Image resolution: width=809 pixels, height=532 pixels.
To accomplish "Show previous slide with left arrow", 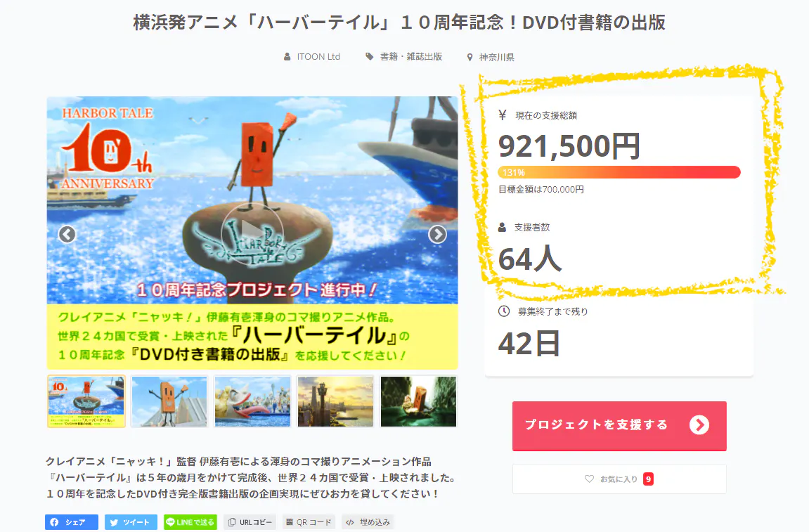I will click(x=67, y=234).
